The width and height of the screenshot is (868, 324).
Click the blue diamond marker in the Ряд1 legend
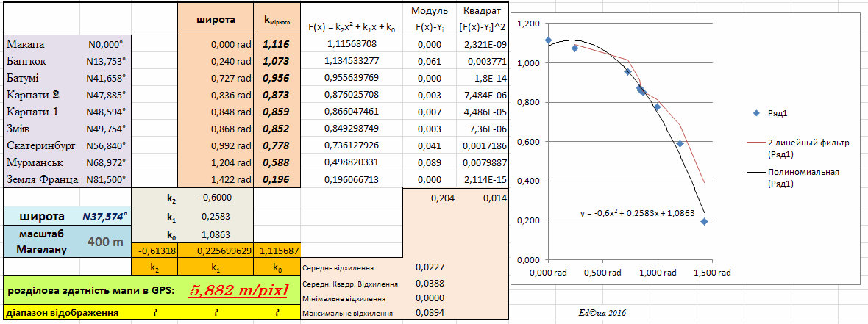pos(755,113)
